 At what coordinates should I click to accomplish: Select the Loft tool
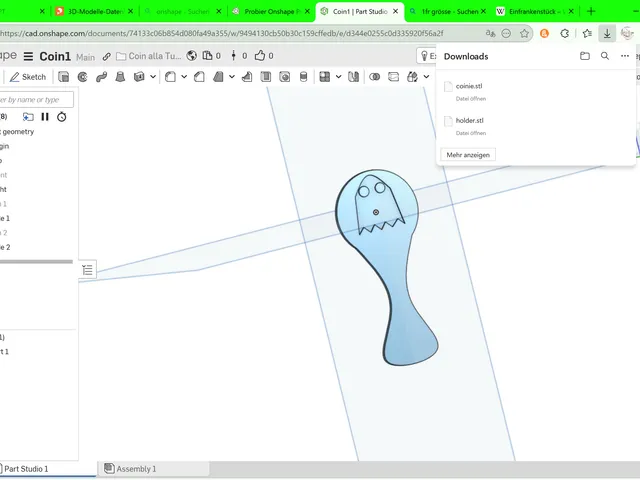click(x=120, y=77)
